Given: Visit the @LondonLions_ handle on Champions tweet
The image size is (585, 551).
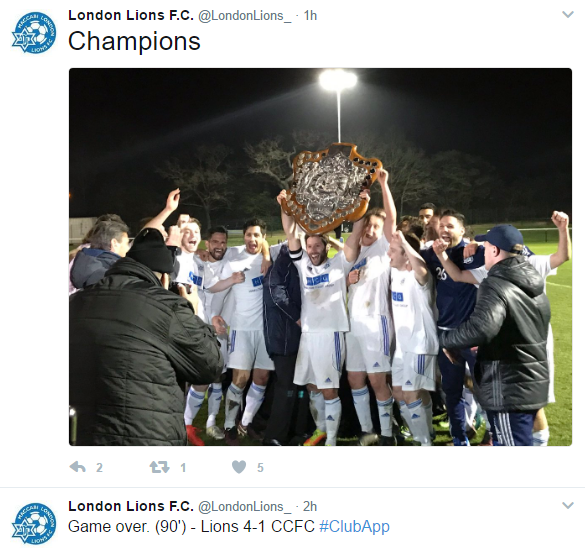Looking at the screenshot, I should click(x=244, y=16).
